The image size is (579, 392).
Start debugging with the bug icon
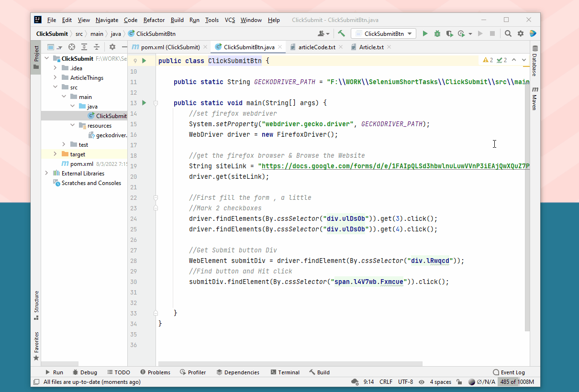tap(437, 33)
